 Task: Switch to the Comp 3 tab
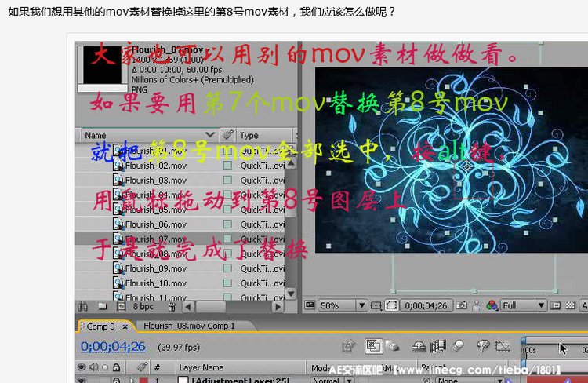[100, 326]
